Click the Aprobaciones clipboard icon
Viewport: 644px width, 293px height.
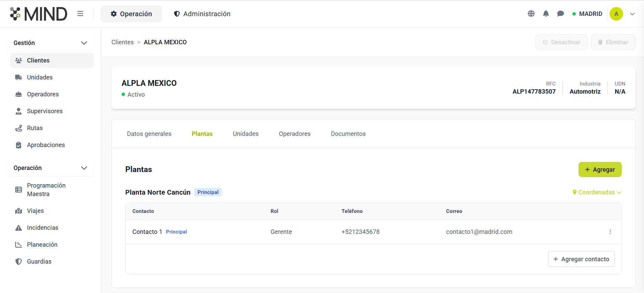tap(19, 145)
